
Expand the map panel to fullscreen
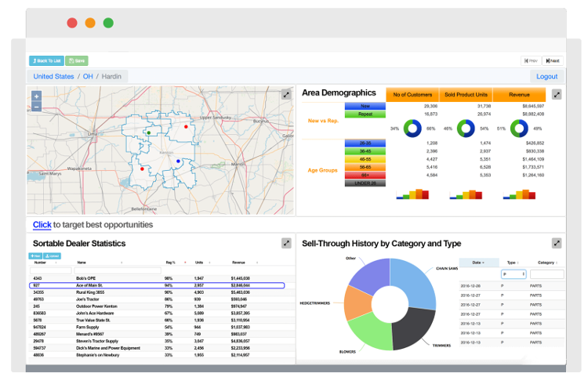286,95
